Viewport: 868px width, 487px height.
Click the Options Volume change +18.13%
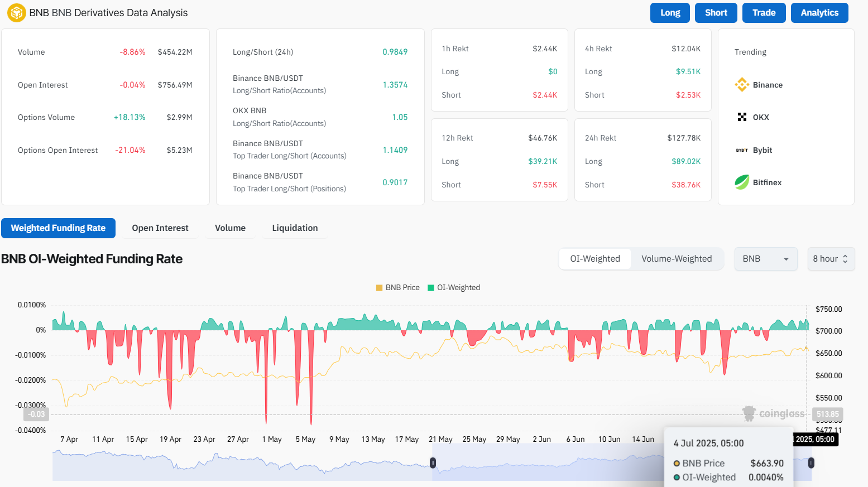(130, 118)
